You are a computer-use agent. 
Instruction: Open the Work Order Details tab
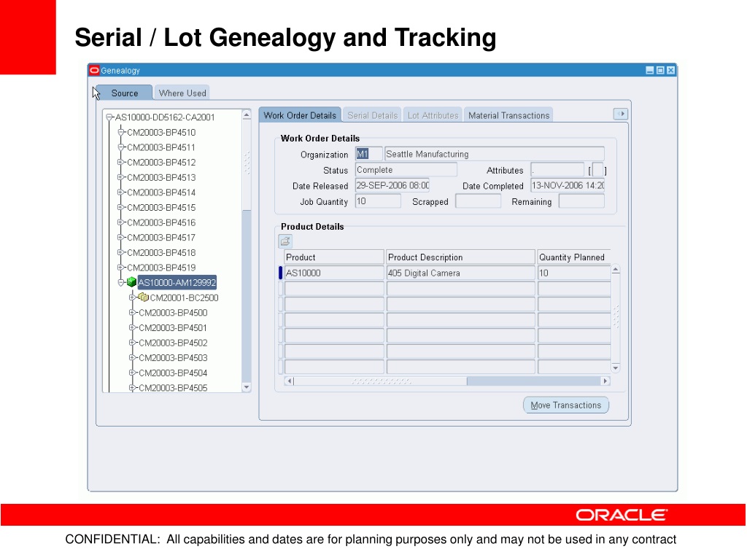point(300,115)
